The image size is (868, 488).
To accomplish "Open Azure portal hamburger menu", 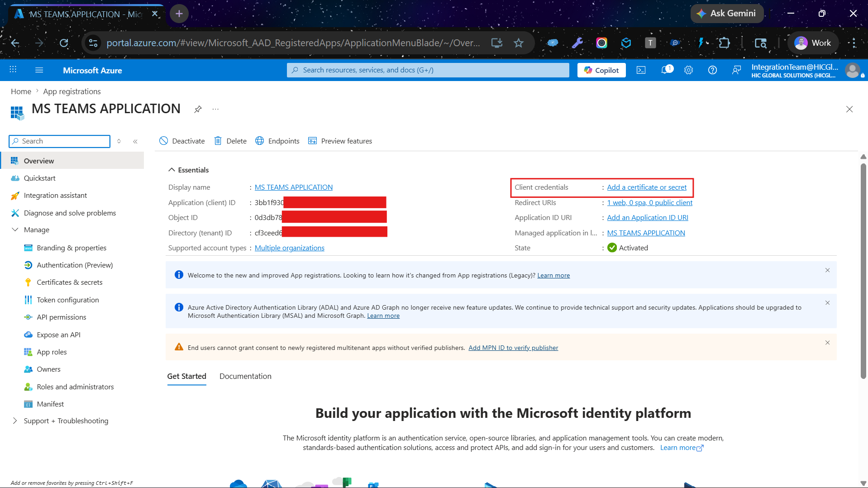I will [39, 70].
